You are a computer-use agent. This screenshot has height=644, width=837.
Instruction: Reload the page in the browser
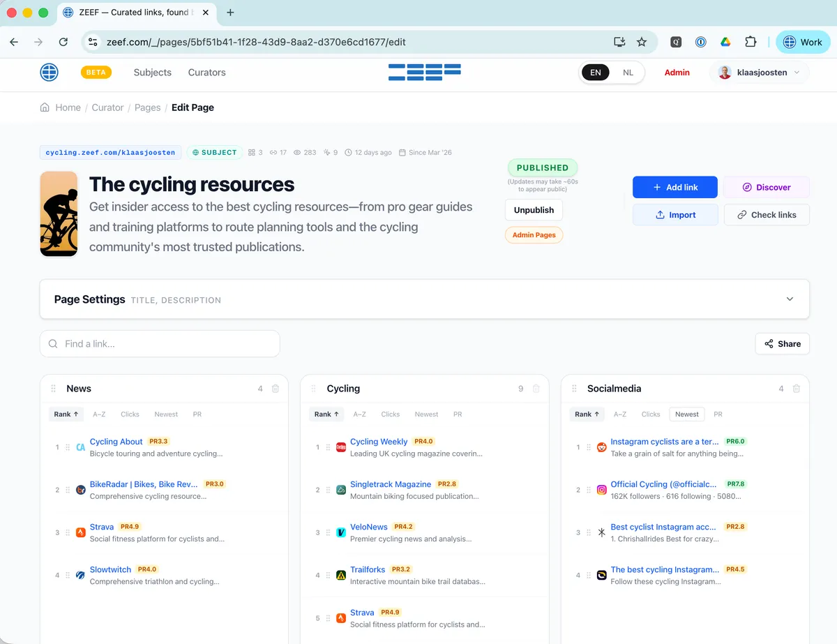pyautogui.click(x=63, y=42)
